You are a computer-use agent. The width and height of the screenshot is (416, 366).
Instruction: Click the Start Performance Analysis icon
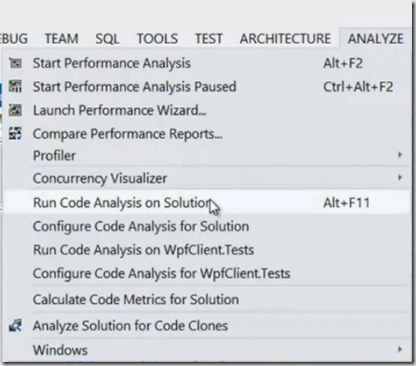(15, 63)
